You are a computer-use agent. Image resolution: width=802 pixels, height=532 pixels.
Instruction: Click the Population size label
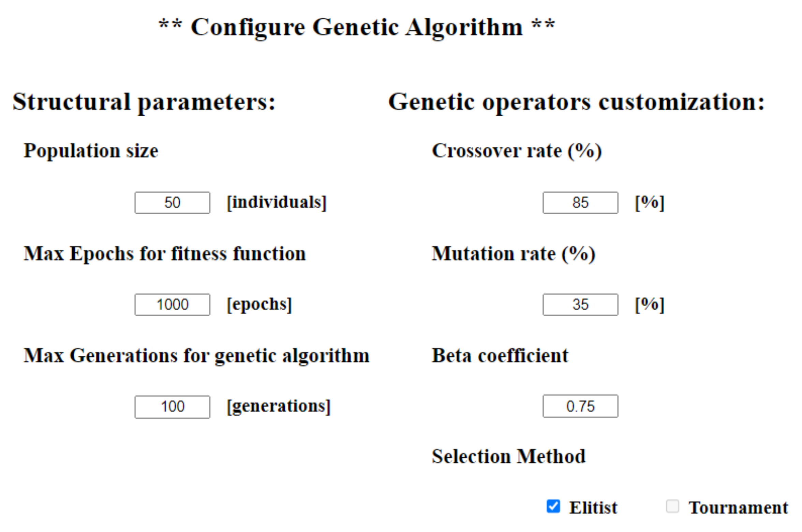click(91, 151)
